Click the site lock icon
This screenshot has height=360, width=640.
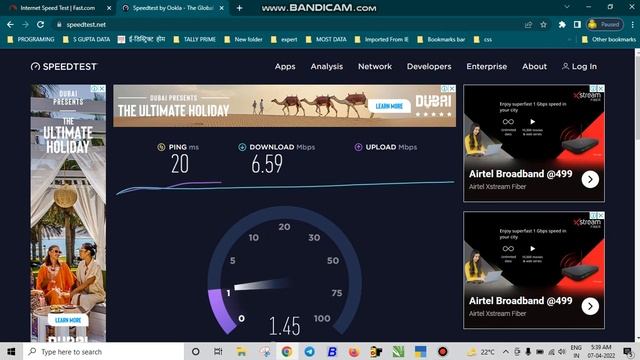pyautogui.click(x=59, y=24)
